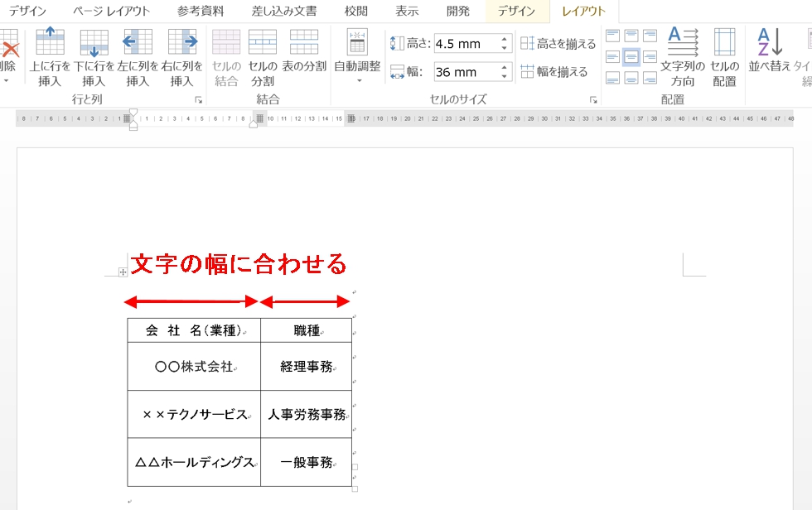Screen dimensions: 812x510
Task: Click 幅を揃える to distribute columns
Action: point(553,72)
